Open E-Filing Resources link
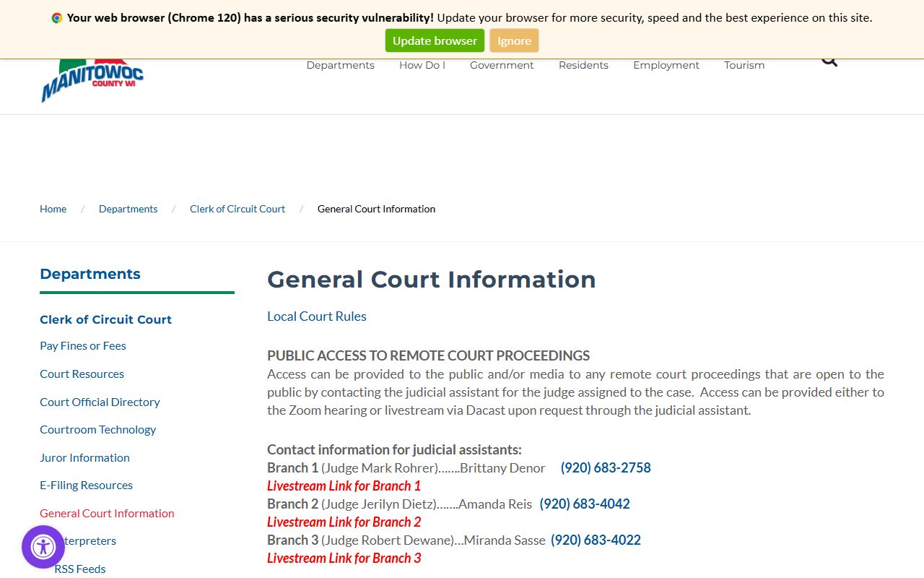 tap(86, 485)
